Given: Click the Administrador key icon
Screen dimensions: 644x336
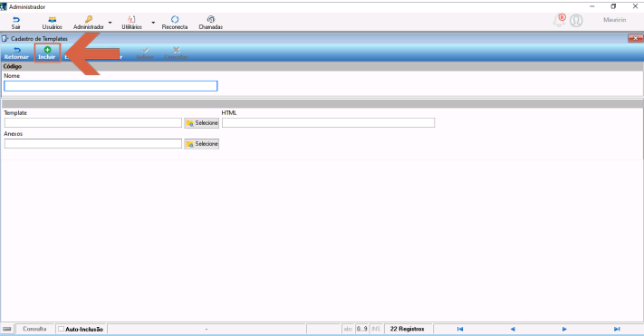Looking at the screenshot, I should point(89,19).
